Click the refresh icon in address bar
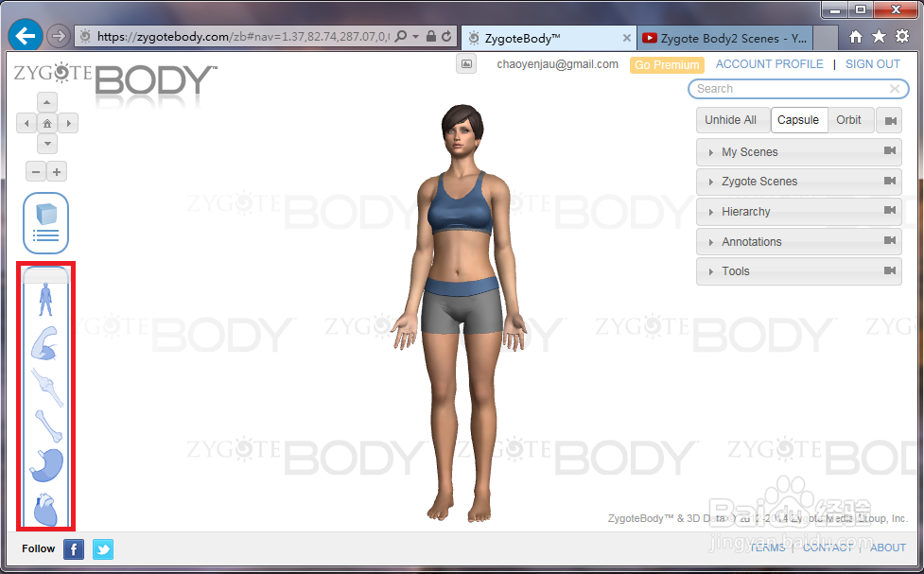The width and height of the screenshot is (924, 574). pyautogui.click(x=446, y=37)
